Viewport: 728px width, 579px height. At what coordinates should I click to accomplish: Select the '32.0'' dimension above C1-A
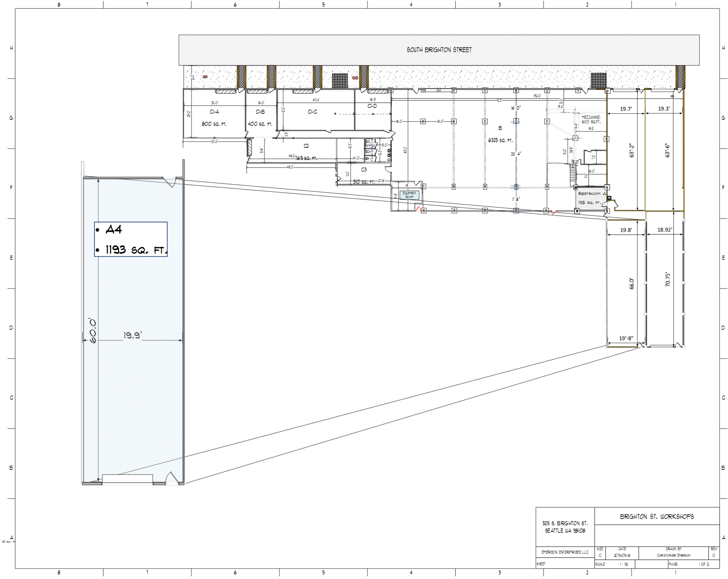pyautogui.click(x=214, y=103)
